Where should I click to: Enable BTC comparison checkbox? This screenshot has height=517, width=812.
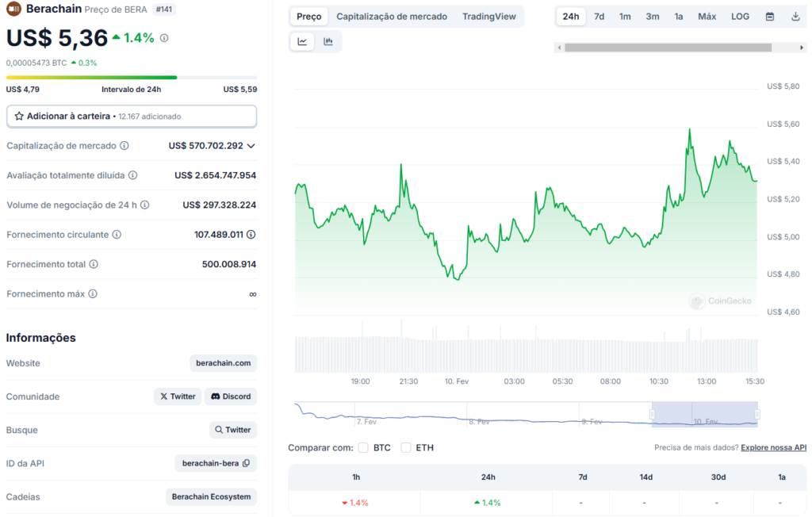point(363,447)
